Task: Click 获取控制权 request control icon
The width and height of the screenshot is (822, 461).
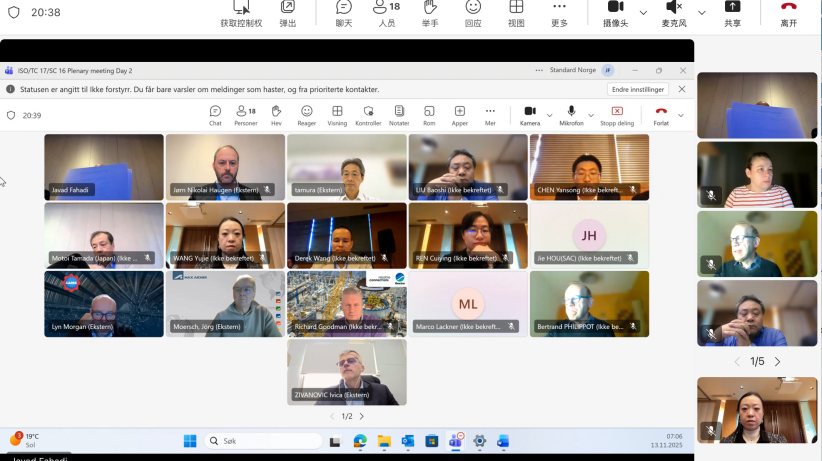Action: click(x=241, y=7)
